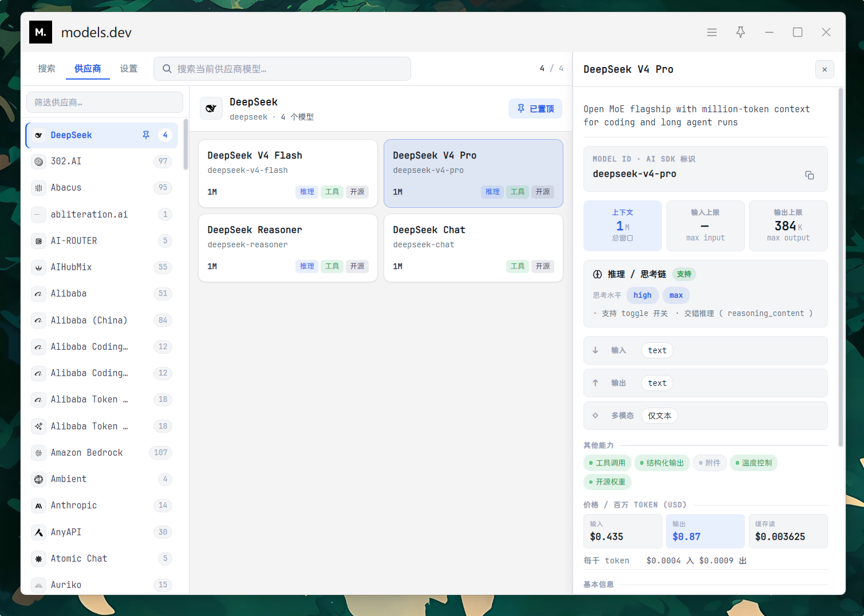Click the input down-arrow icon beside 输入
The height and width of the screenshot is (616, 864).
coord(595,350)
